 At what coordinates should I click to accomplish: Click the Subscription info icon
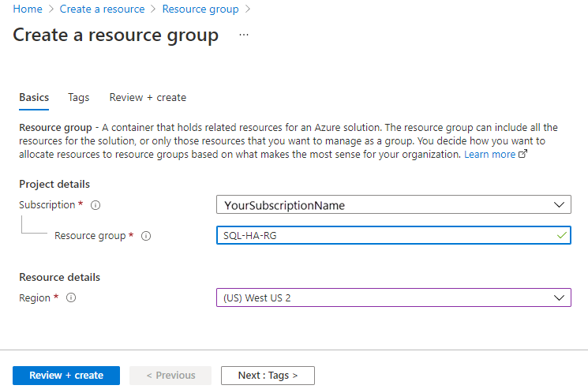click(x=96, y=205)
